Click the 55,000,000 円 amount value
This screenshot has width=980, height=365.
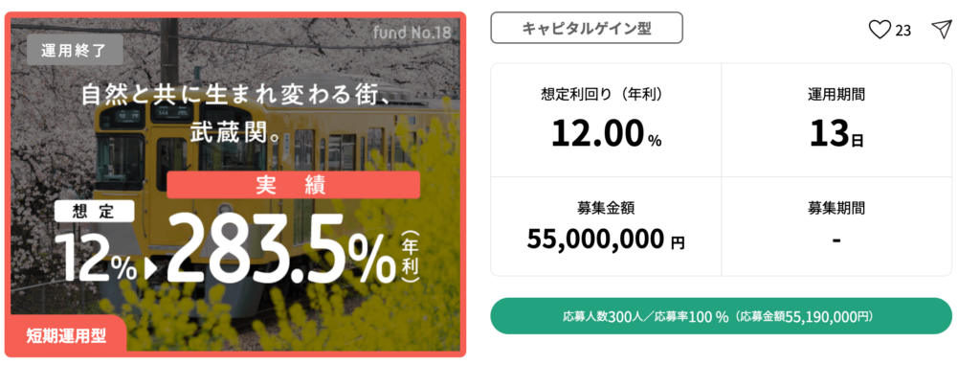[x=606, y=240]
